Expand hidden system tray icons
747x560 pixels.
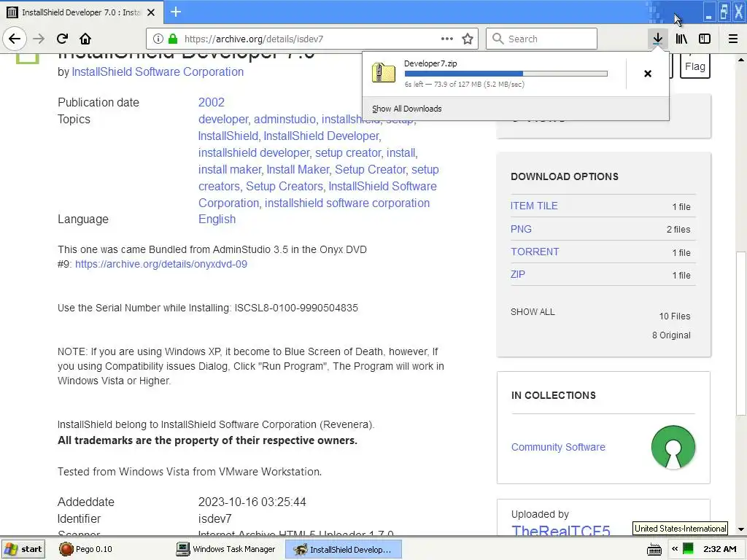pos(675,548)
